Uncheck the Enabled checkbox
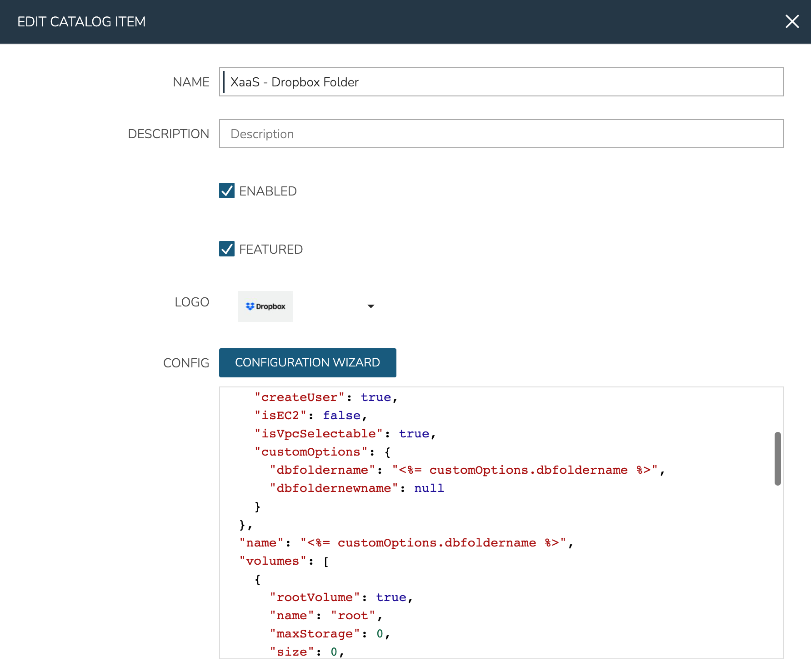This screenshot has height=672, width=811. pyautogui.click(x=227, y=191)
